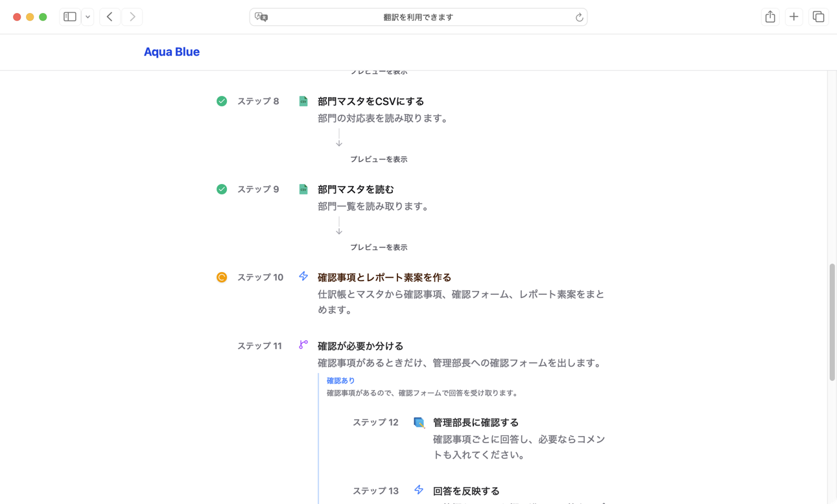
Task: Click the ステップ 9 label
Action: 258,189
